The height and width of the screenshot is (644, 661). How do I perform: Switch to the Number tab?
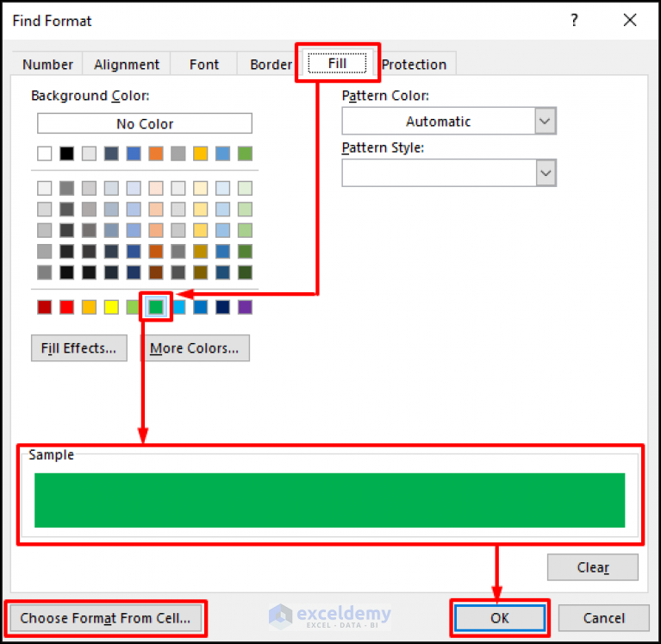coord(47,64)
